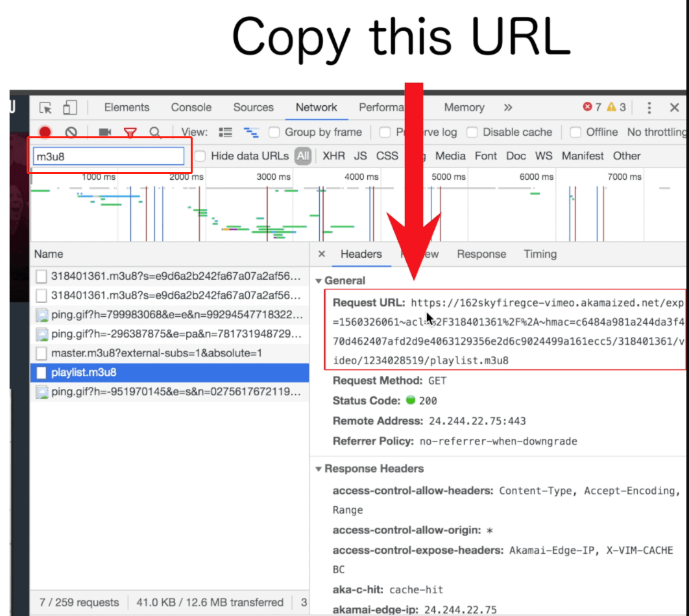
Task: Open the No throttling dropdown
Action: click(657, 132)
